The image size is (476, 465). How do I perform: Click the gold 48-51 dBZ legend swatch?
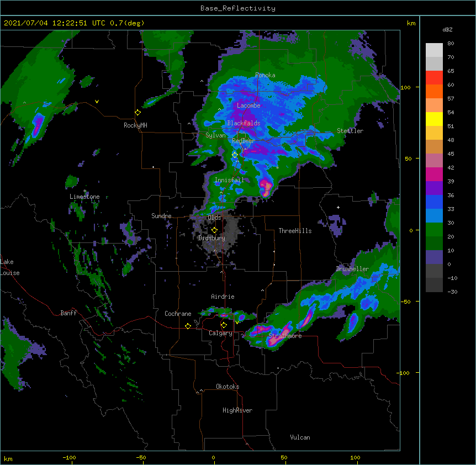[x=434, y=133]
